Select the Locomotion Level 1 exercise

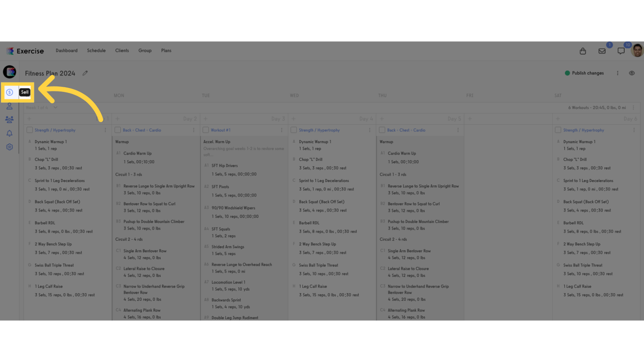pyautogui.click(x=229, y=282)
